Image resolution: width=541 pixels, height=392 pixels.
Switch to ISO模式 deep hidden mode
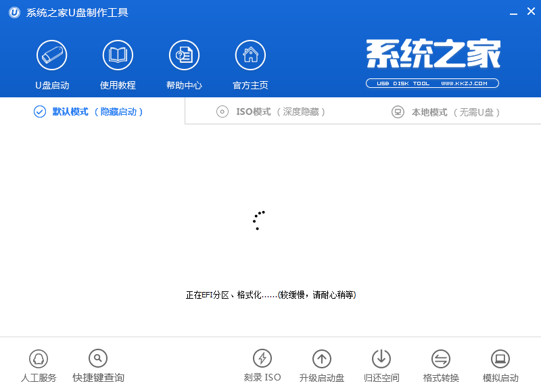[270, 112]
